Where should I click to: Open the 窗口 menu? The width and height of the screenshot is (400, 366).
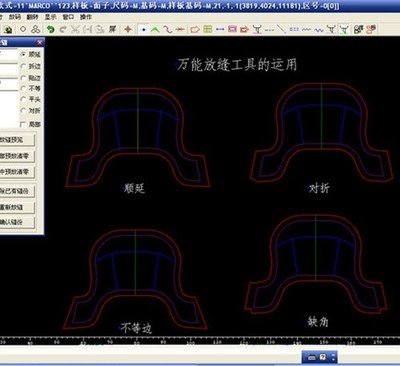click(68, 17)
